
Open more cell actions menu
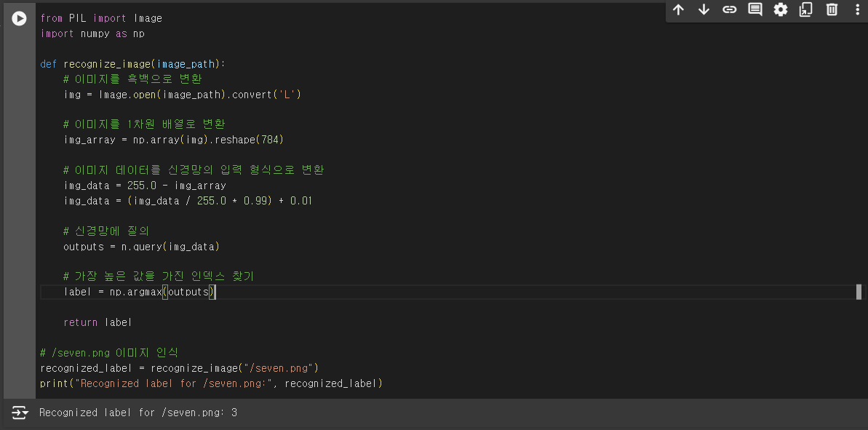click(x=858, y=9)
